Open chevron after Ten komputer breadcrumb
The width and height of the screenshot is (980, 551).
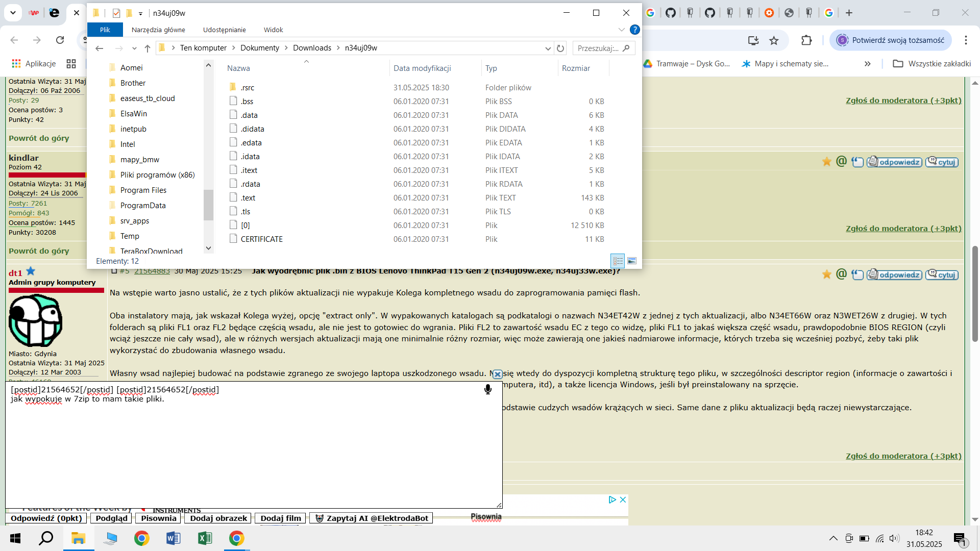pos(234,48)
